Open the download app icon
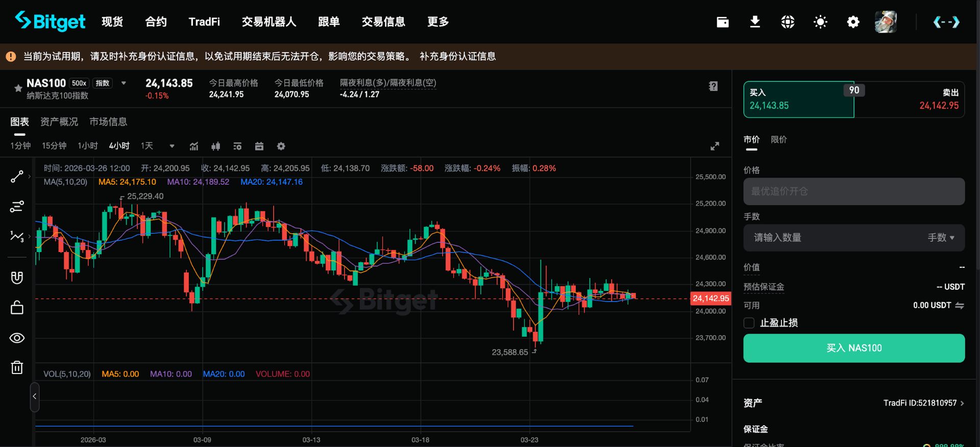 click(x=755, y=22)
